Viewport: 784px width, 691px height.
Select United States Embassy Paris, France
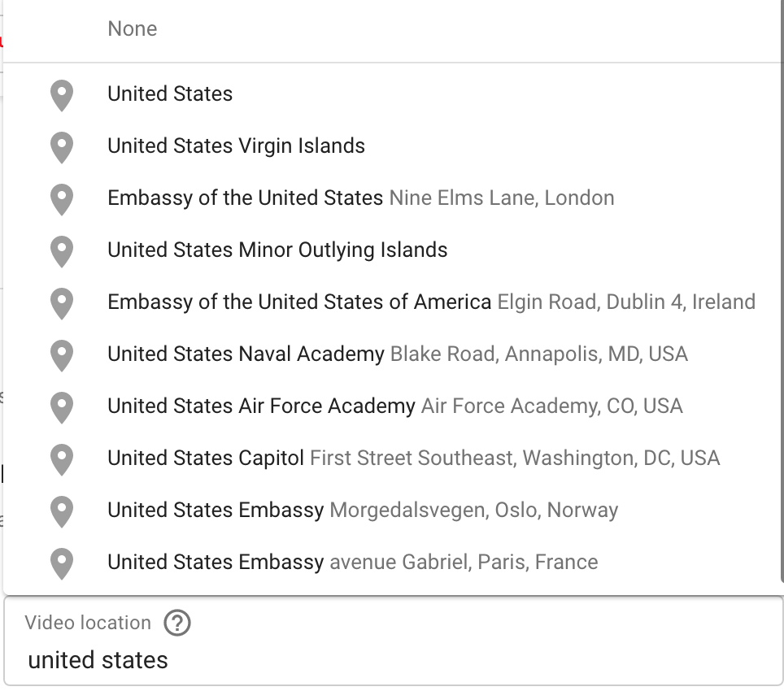[x=392, y=562]
